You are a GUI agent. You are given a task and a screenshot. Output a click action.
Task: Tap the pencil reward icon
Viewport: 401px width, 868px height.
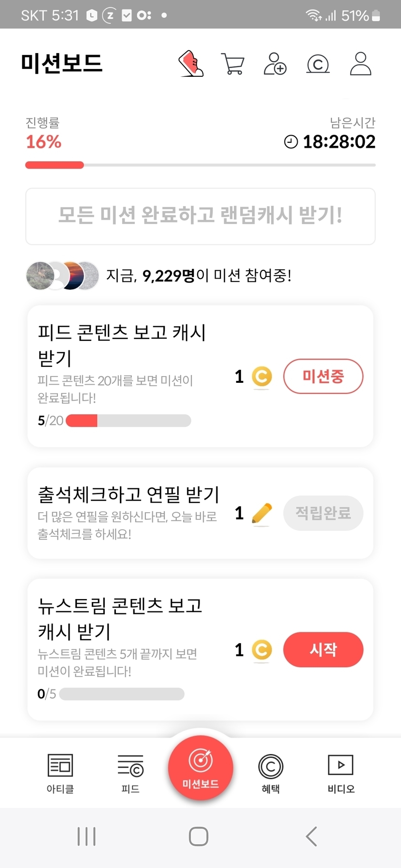pos(262,513)
